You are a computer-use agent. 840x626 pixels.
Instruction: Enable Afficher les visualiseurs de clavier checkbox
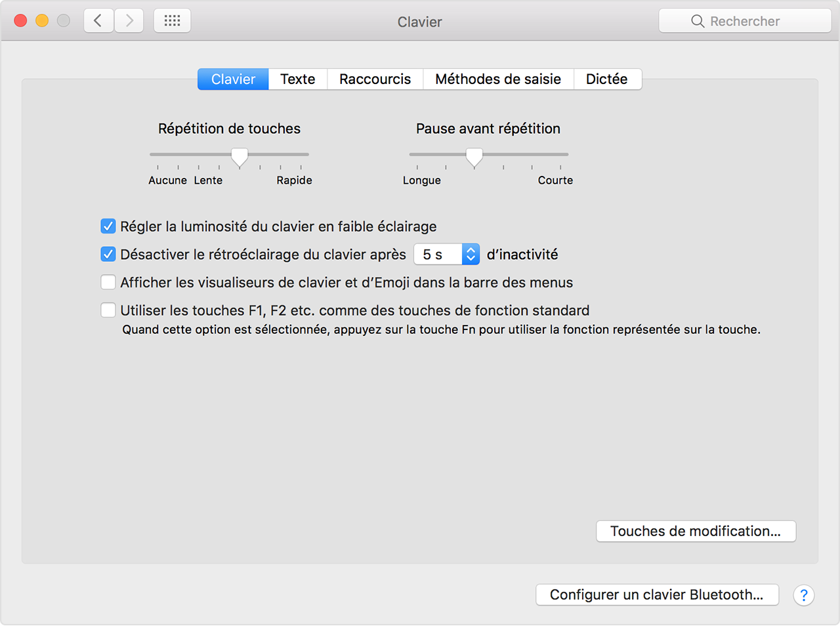pyautogui.click(x=108, y=282)
